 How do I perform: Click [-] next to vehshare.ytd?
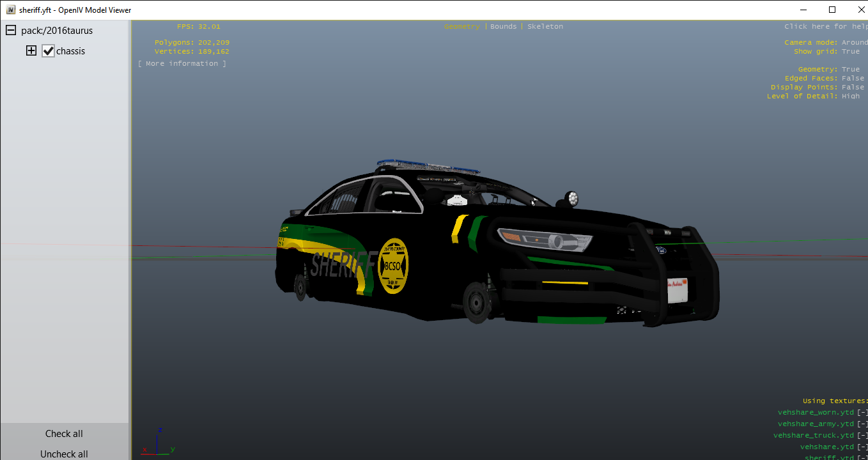[x=862, y=447]
